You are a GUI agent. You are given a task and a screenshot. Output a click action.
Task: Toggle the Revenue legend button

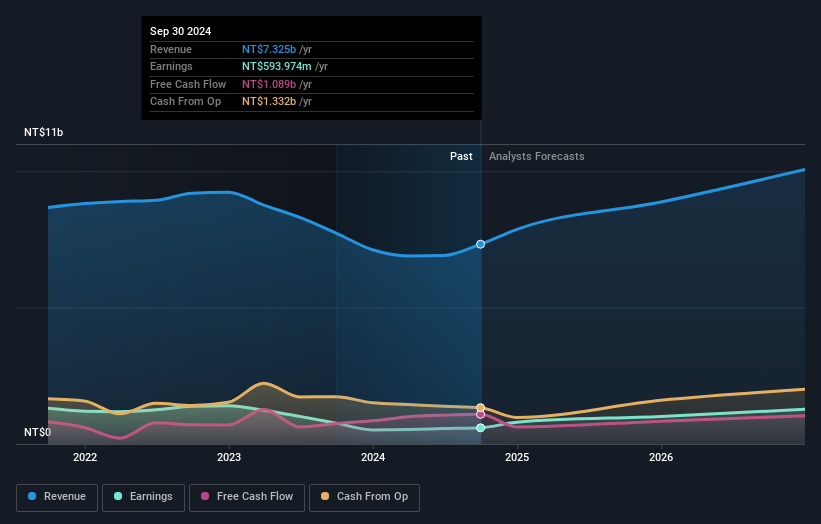pos(57,497)
